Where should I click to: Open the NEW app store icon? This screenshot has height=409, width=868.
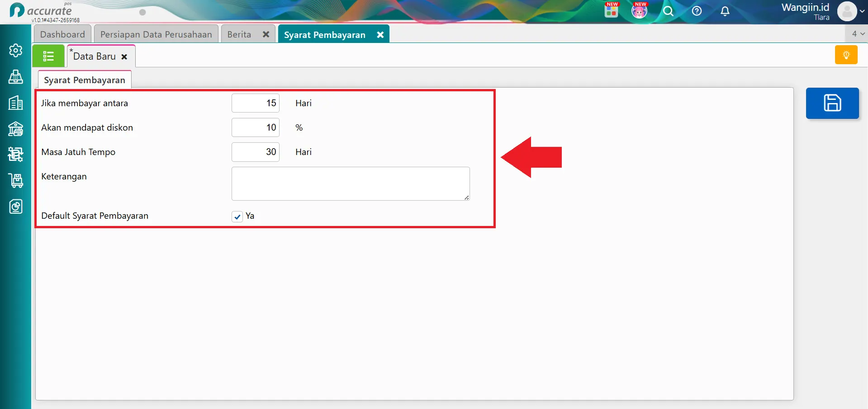(x=612, y=10)
